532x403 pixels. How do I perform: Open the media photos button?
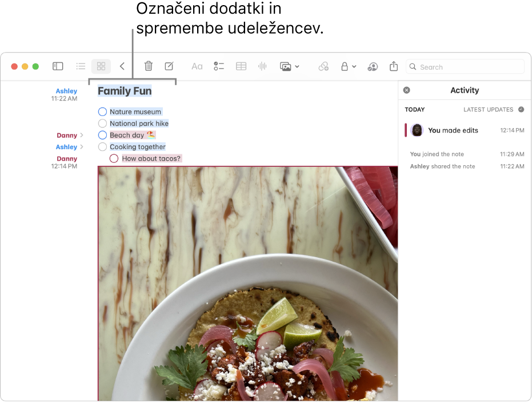pos(285,66)
